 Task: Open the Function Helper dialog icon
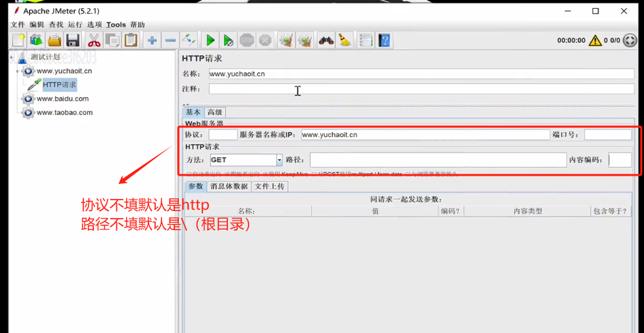366,40
